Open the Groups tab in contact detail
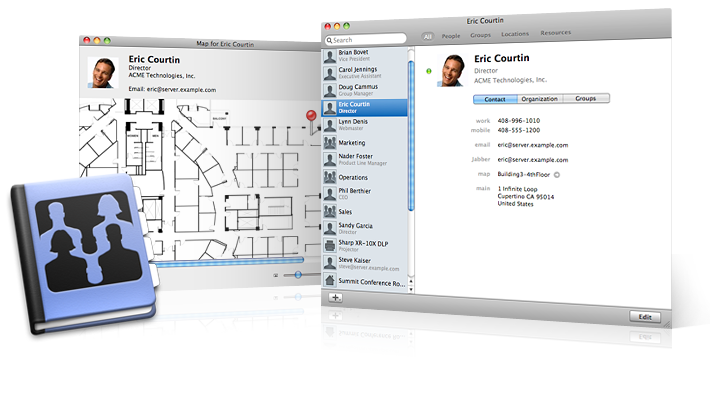The image size is (710, 400). click(x=586, y=98)
